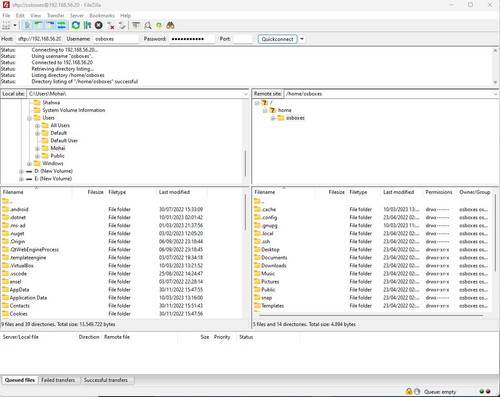The width and height of the screenshot is (500, 397).
Task: Sort local files by Last modified header
Action: (x=182, y=192)
